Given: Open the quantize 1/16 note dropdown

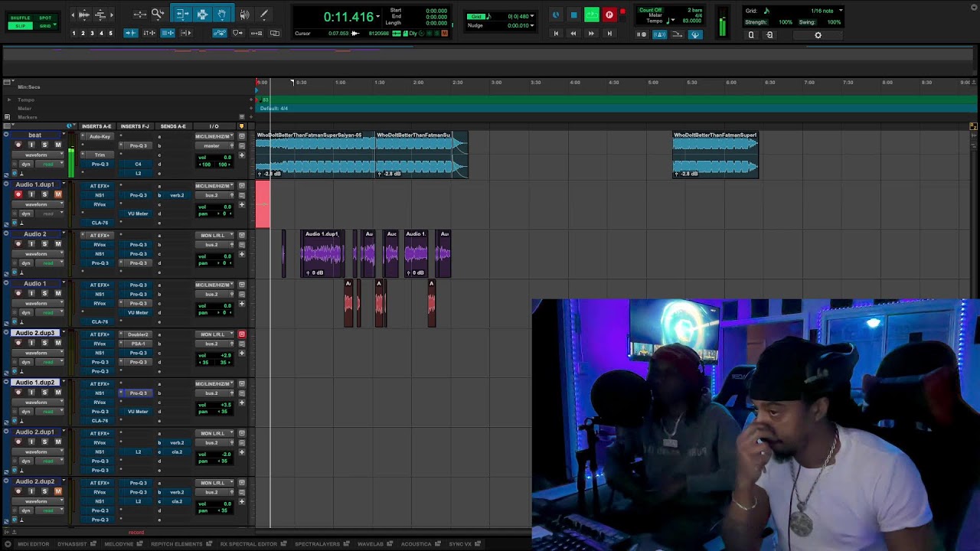Looking at the screenshot, I should pos(841,11).
